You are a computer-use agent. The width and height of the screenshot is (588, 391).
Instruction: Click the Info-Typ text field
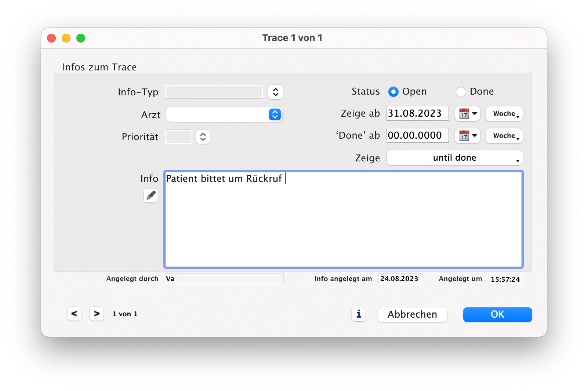pyautogui.click(x=214, y=92)
